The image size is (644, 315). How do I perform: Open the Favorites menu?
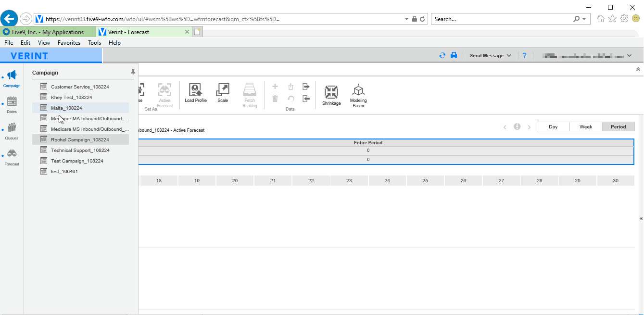pyautogui.click(x=69, y=43)
